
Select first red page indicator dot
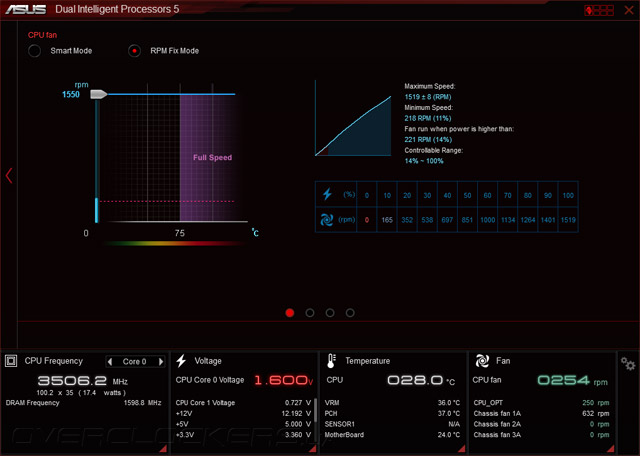click(x=290, y=313)
